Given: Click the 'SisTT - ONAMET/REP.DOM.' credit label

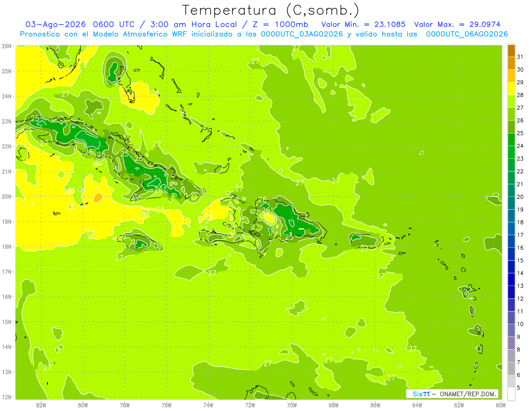Looking at the screenshot, I should [x=452, y=394].
